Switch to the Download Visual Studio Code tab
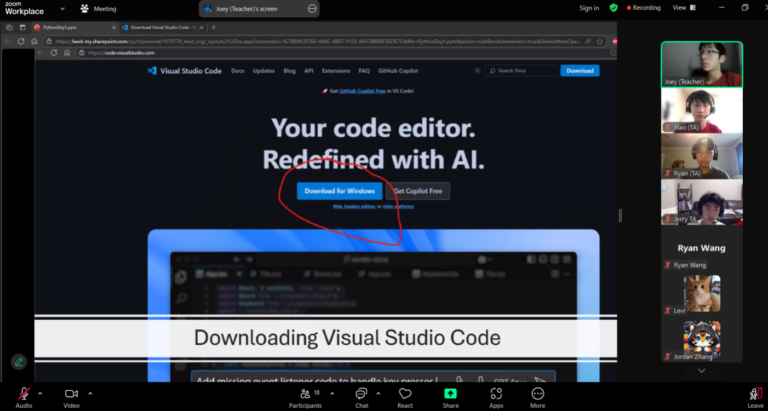This screenshot has width=768, height=411. (162, 27)
